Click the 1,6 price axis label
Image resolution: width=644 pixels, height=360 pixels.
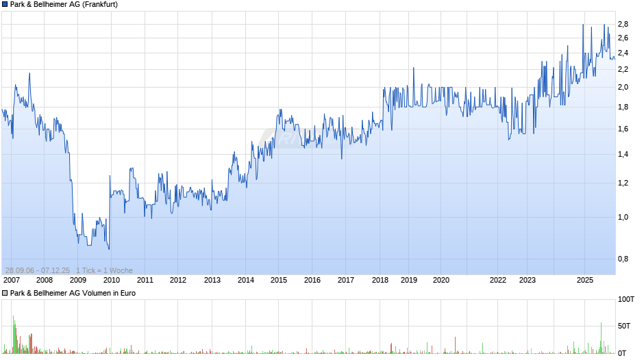click(x=623, y=129)
